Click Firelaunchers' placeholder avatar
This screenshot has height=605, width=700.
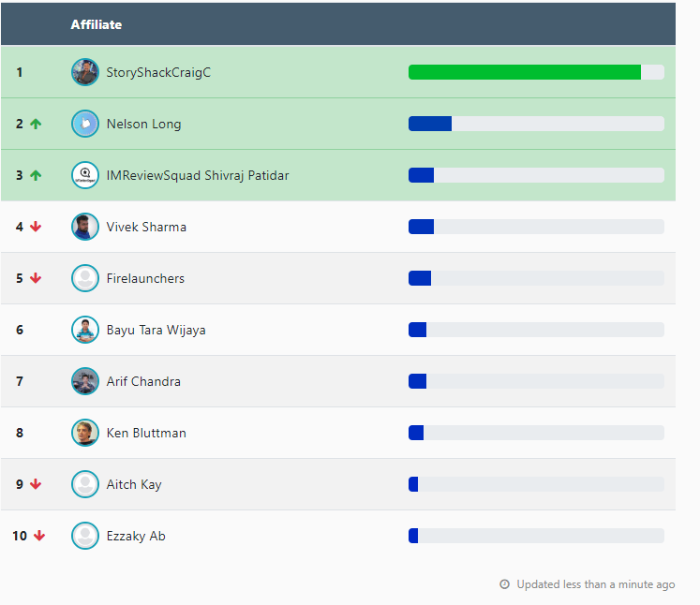tap(85, 278)
